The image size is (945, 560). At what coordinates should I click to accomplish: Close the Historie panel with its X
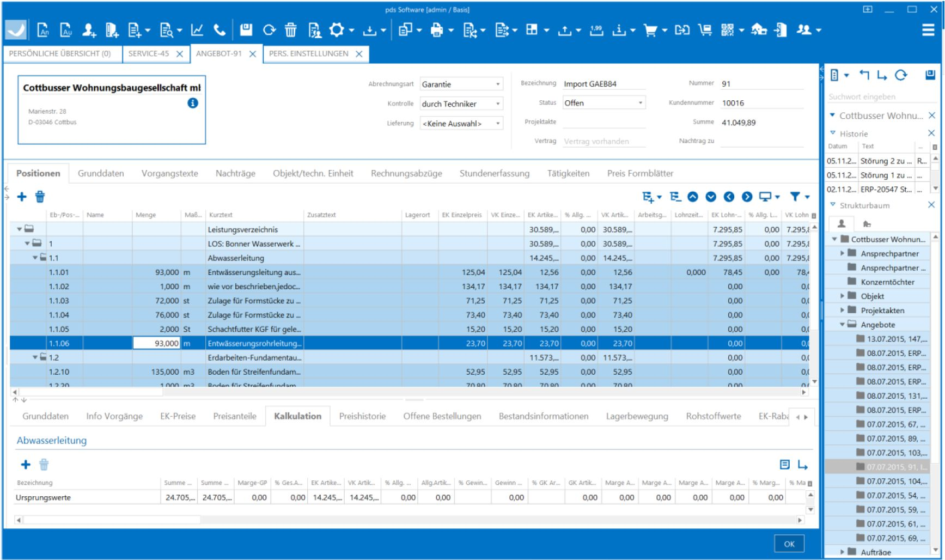[x=930, y=133]
